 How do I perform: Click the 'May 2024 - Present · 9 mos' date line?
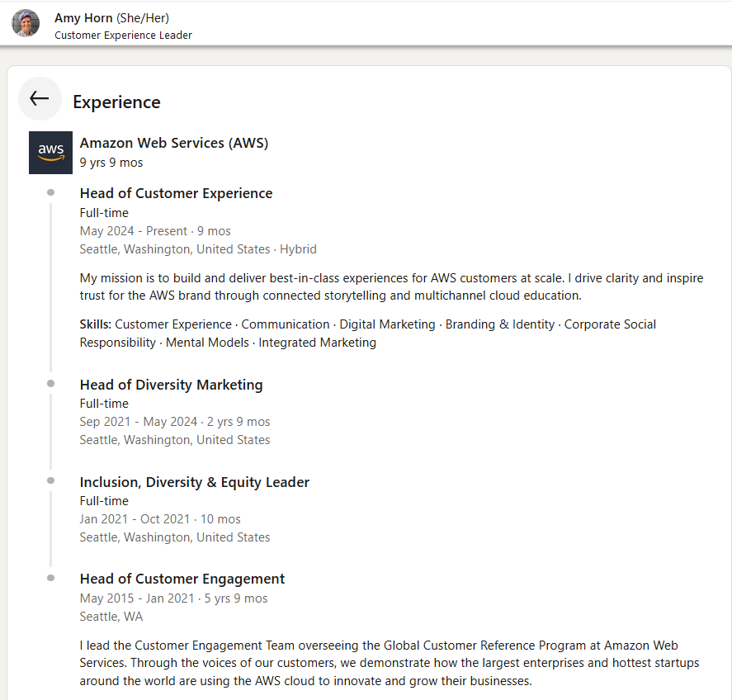(155, 231)
